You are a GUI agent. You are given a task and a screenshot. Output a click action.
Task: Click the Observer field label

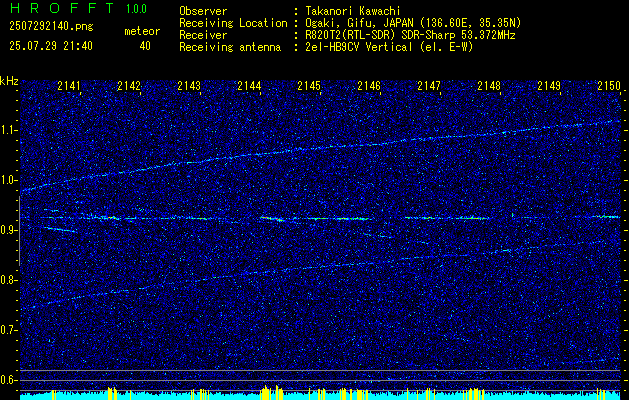pyautogui.click(x=203, y=11)
